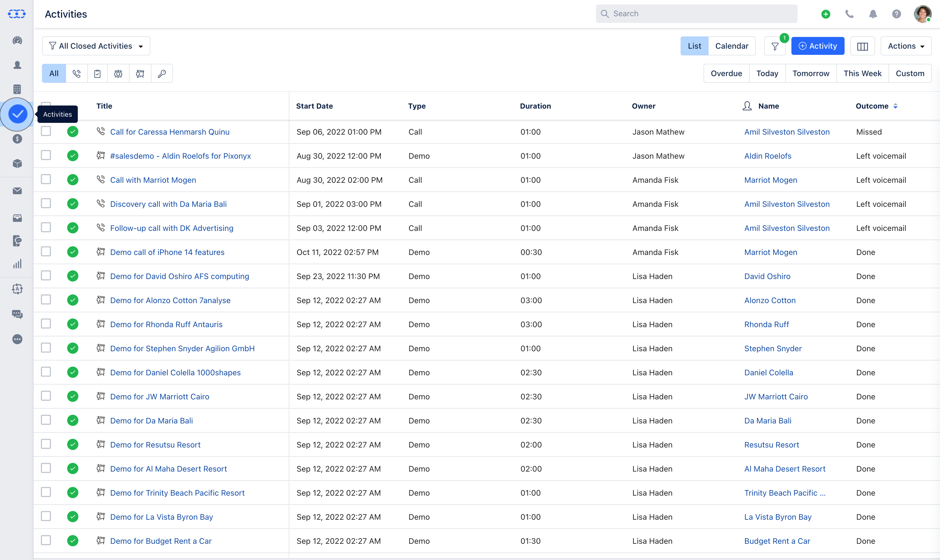Click the green quick-add plus icon
This screenshot has width=940, height=560.
point(826,14)
